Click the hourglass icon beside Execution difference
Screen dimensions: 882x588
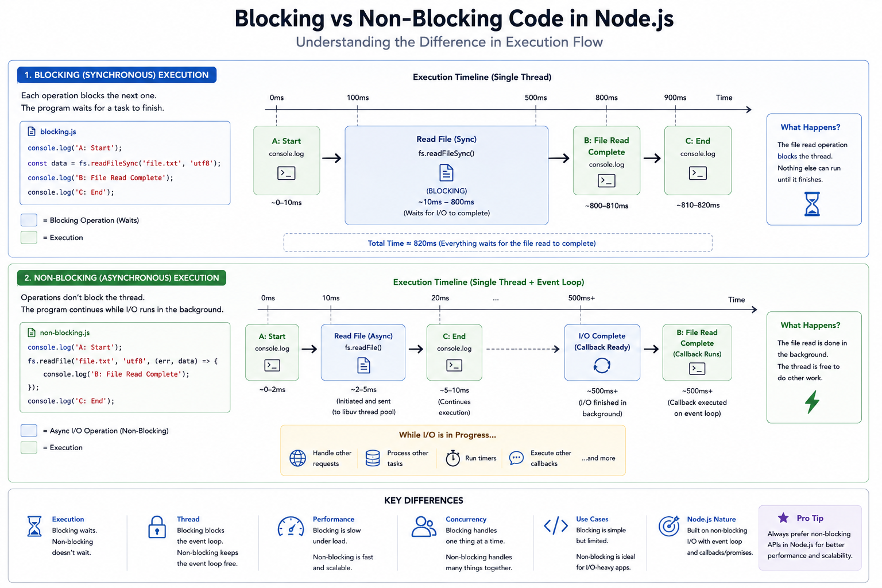click(x=34, y=526)
